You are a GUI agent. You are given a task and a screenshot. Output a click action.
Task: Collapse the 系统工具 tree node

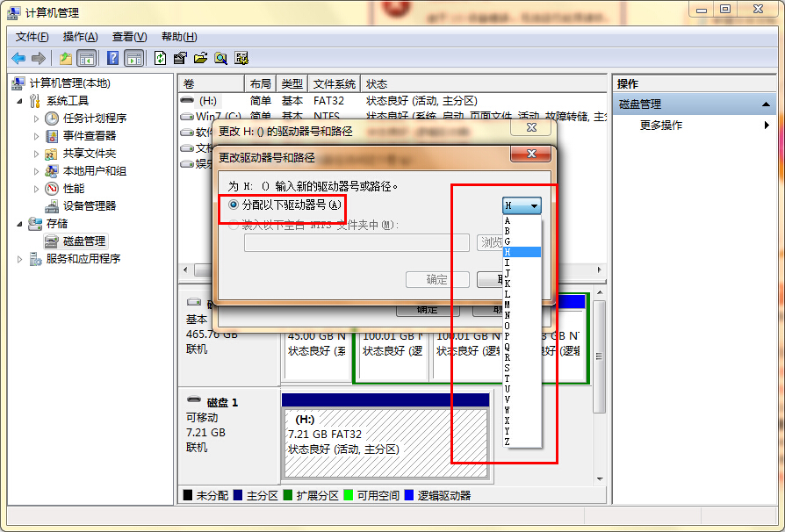coord(20,101)
